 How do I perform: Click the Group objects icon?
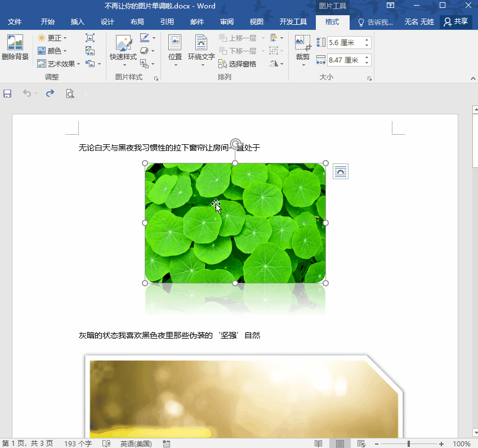(274, 51)
